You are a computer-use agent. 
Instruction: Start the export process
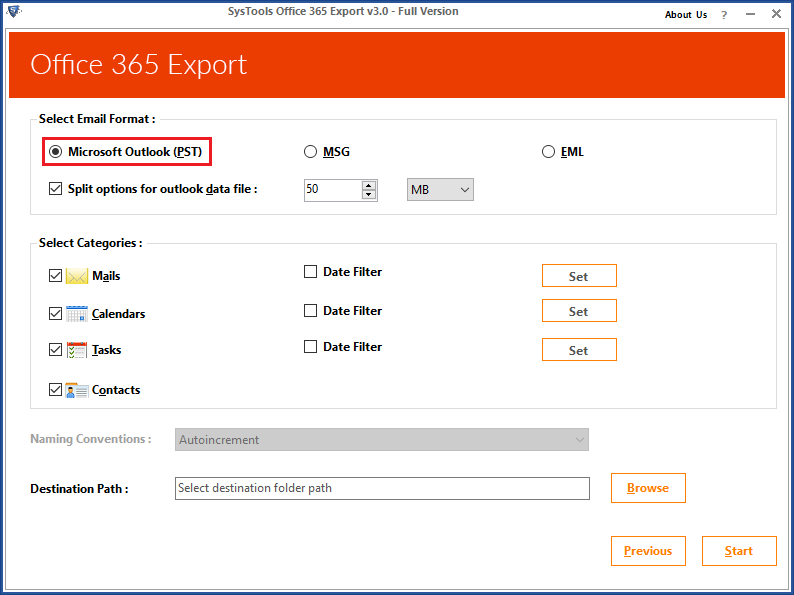[x=739, y=551]
